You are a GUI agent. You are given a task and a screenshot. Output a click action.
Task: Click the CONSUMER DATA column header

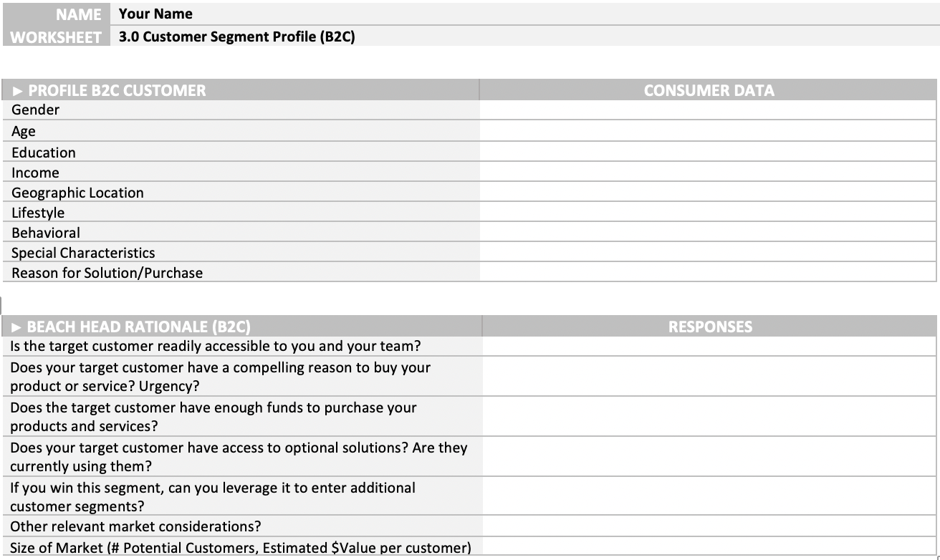click(708, 90)
